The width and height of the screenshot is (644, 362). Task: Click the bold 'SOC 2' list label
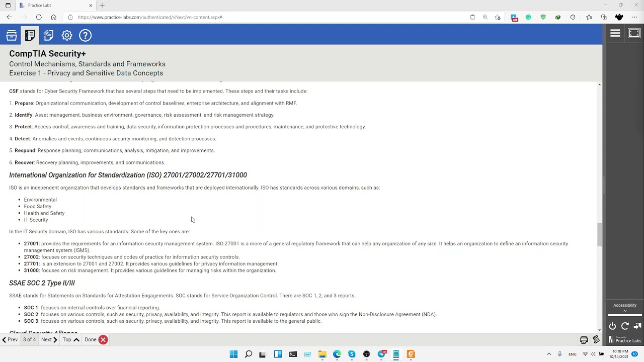31,314
